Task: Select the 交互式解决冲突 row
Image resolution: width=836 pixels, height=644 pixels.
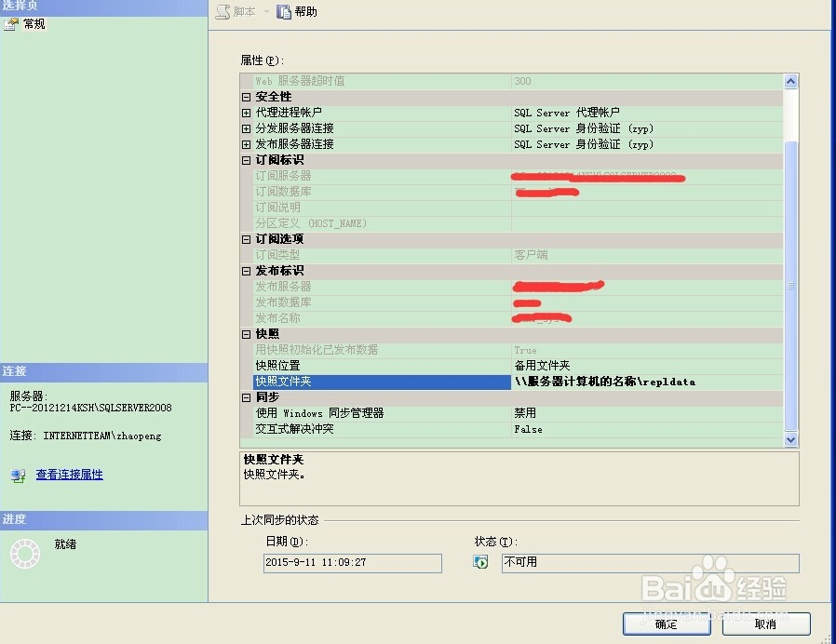Action: (x=519, y=429)
